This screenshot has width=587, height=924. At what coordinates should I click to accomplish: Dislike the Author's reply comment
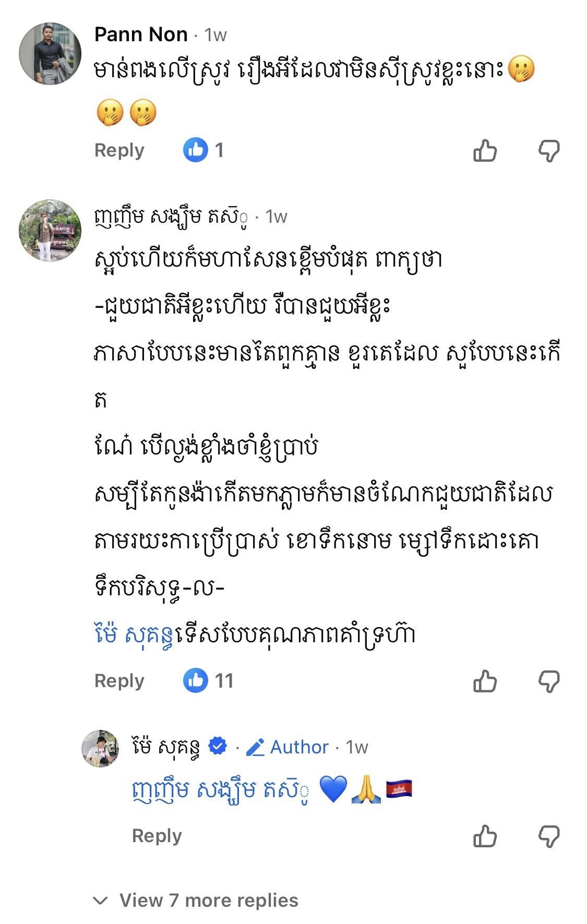click(x=549, y=836)
